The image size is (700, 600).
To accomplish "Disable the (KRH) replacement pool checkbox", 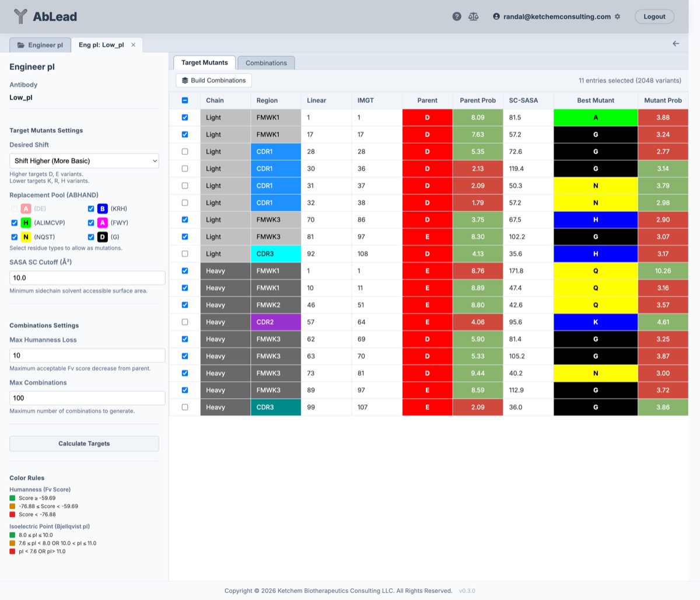I will [x=91, y=208].
